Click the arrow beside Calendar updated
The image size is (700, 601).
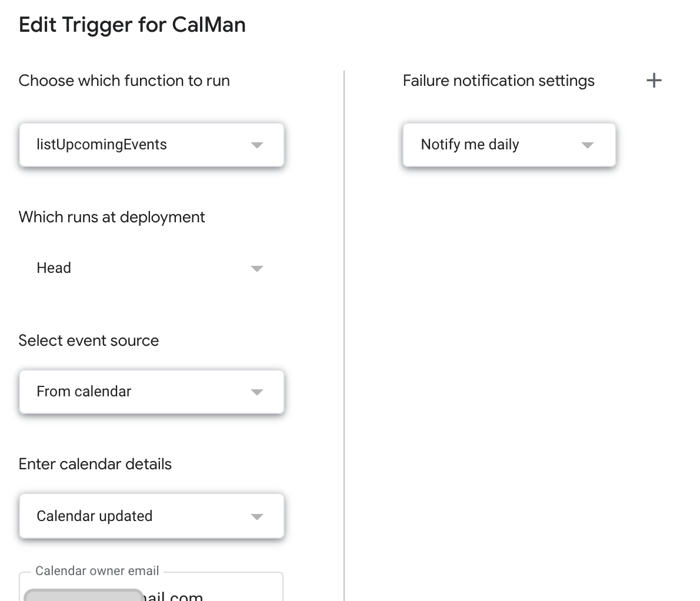click(256, 517)
